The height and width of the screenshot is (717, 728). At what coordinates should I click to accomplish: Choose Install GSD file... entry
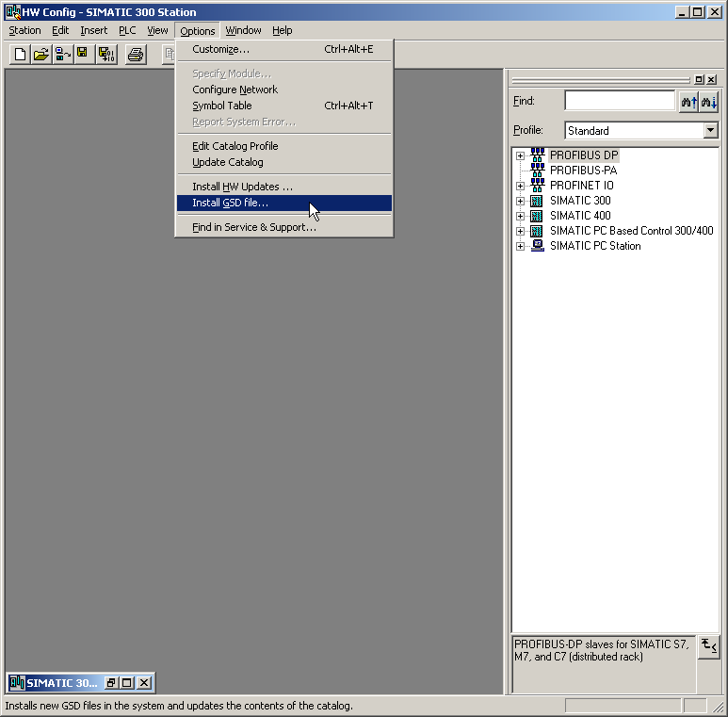(284, 203)
